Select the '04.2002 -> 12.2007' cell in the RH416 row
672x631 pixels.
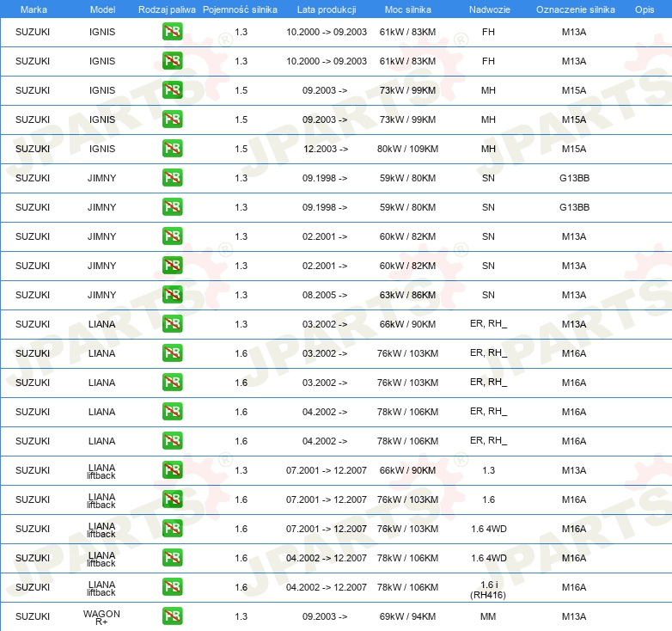[327, 587]
